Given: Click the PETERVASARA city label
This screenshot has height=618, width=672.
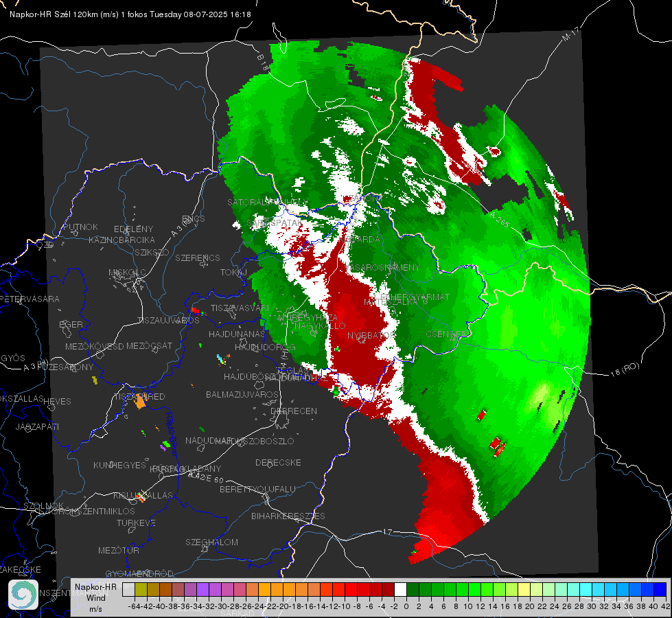Looking at the screenshot, I should tap(30, 299).
